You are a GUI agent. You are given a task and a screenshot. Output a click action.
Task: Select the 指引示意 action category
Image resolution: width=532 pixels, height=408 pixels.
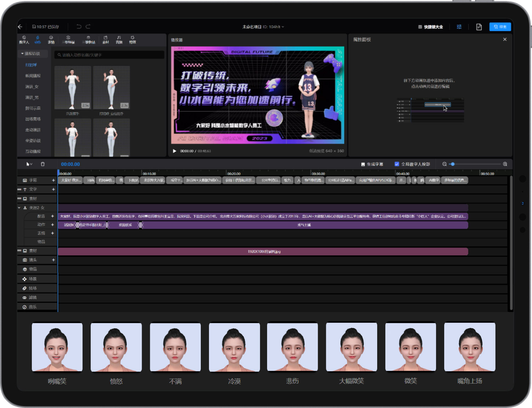point(33,108)
